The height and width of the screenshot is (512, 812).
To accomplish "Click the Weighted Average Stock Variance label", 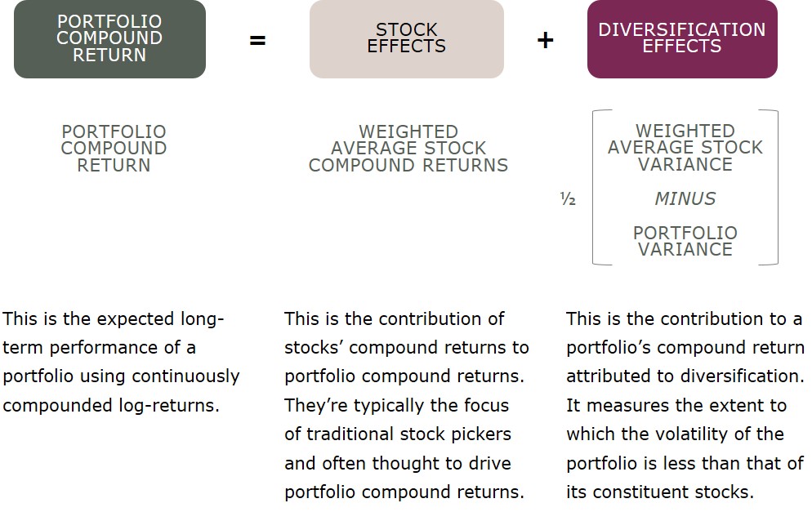I will tap(685, 148).
